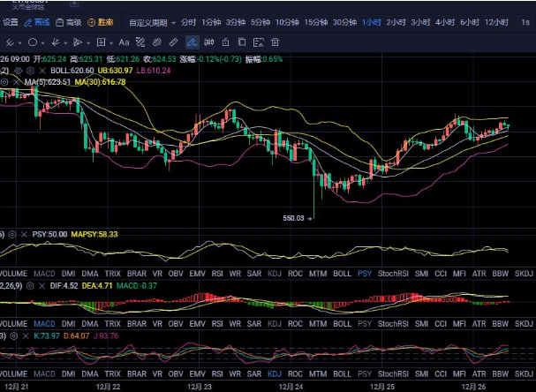Toggle the 胜率 win rate option
The image size is (536, 392).
pyautogui.click(x=101, y=22)
